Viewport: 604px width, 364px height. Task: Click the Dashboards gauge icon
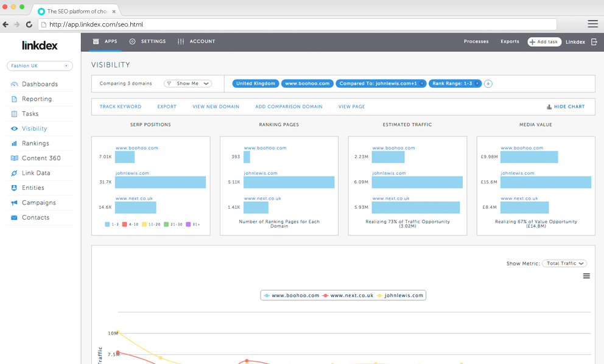click(14, 84)
